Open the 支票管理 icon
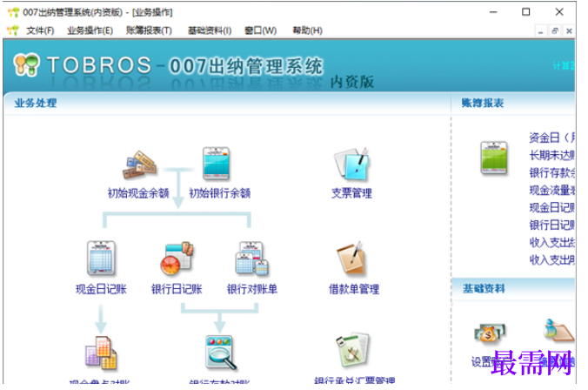Screen dimensions: 588x390 pos(351,165)
